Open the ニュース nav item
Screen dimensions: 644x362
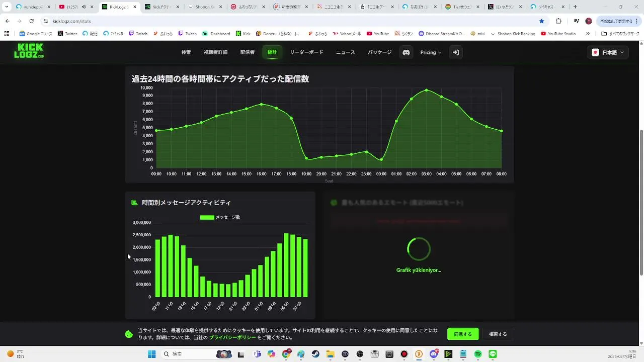[345, 52]
